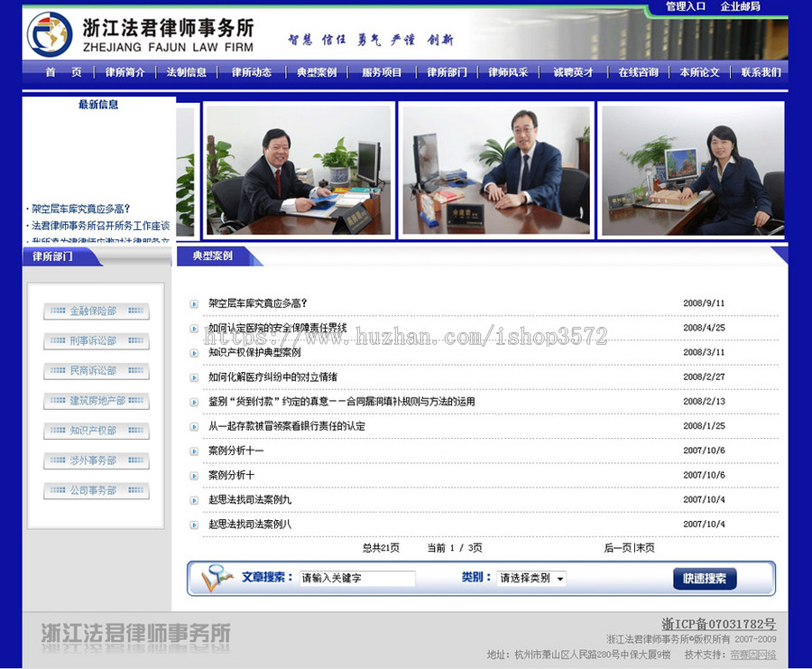The image size is (812, 669).
Task: Select the 知识产权部 department button
Action: coord(95,431)
